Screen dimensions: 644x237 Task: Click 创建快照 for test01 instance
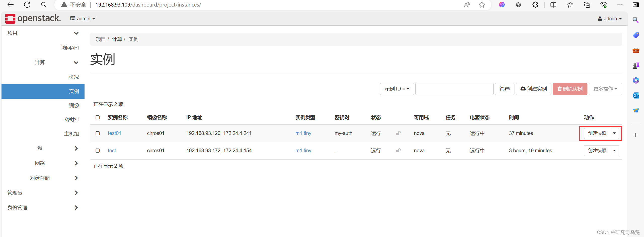click(x=597, y=133)
